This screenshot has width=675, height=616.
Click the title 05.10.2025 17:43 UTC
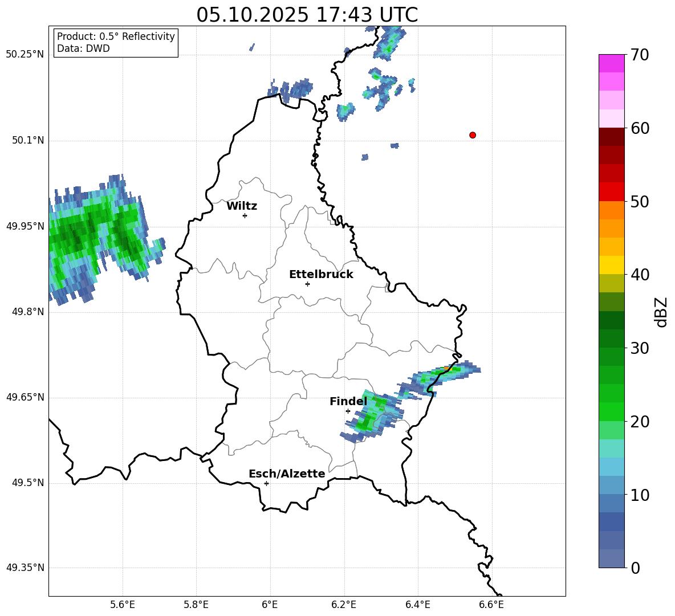click(x=307, y=15)
